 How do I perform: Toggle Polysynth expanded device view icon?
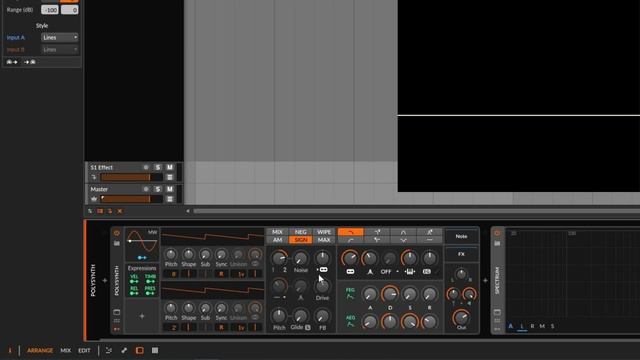click(x=117, y=312)
